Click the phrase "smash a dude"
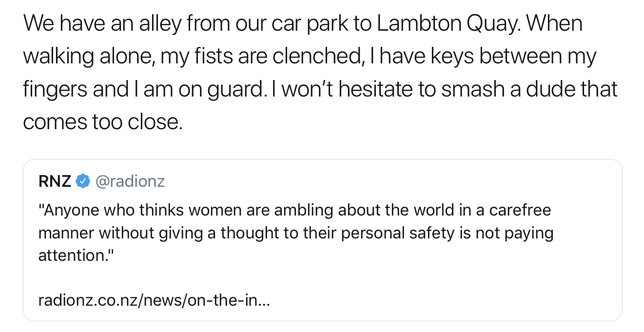 pos(495,89)
